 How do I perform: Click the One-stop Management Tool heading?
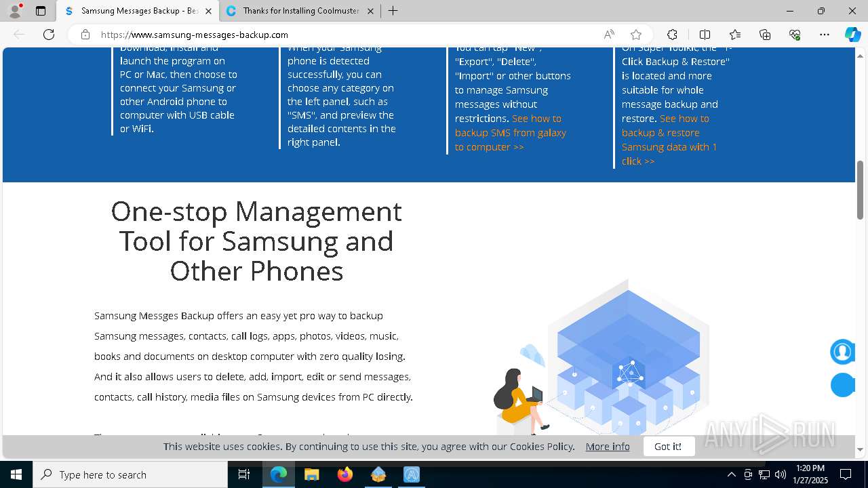point(256,241)
